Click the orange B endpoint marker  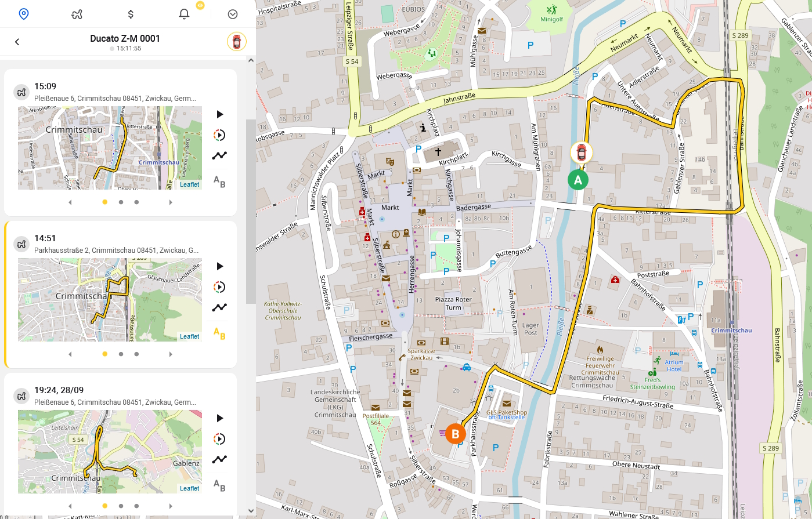456,434
